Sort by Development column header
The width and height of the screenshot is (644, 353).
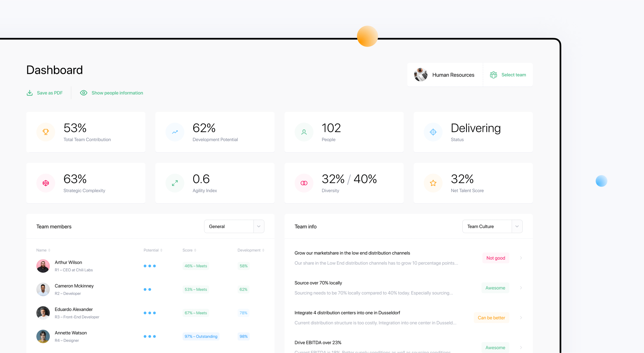[251, 250]
